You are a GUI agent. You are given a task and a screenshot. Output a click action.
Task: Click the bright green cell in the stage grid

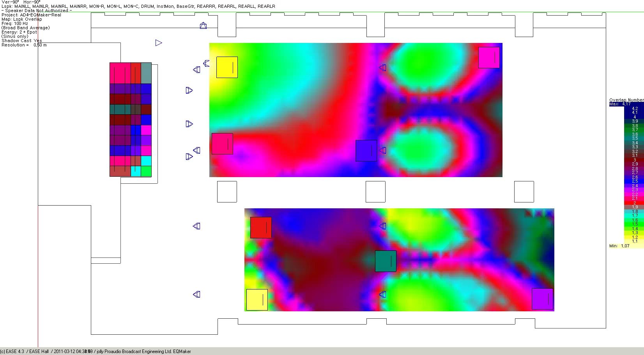[x=146, y=171]
